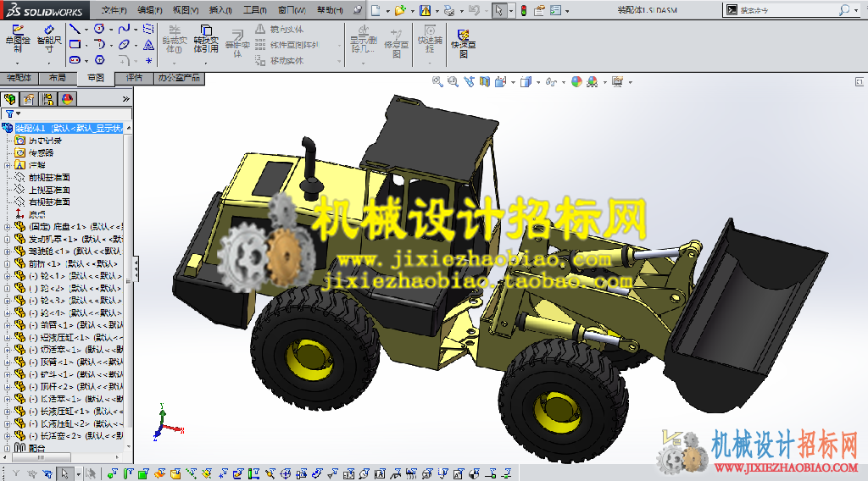Click the Rebuild traffic light icon
868x481 pixels.
(x=524, y=10)
